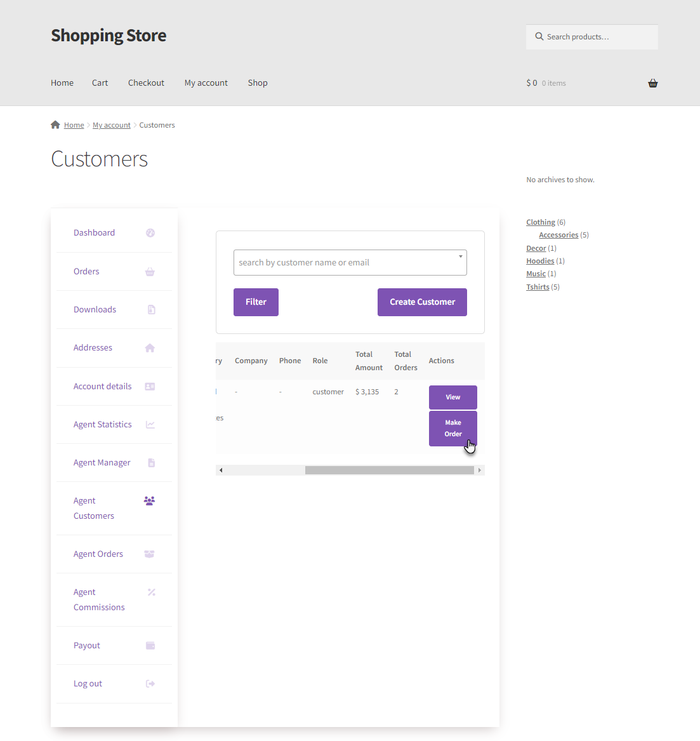Open the Decor category link
Screen dimensions: 700x741
[x=536, y=248]
